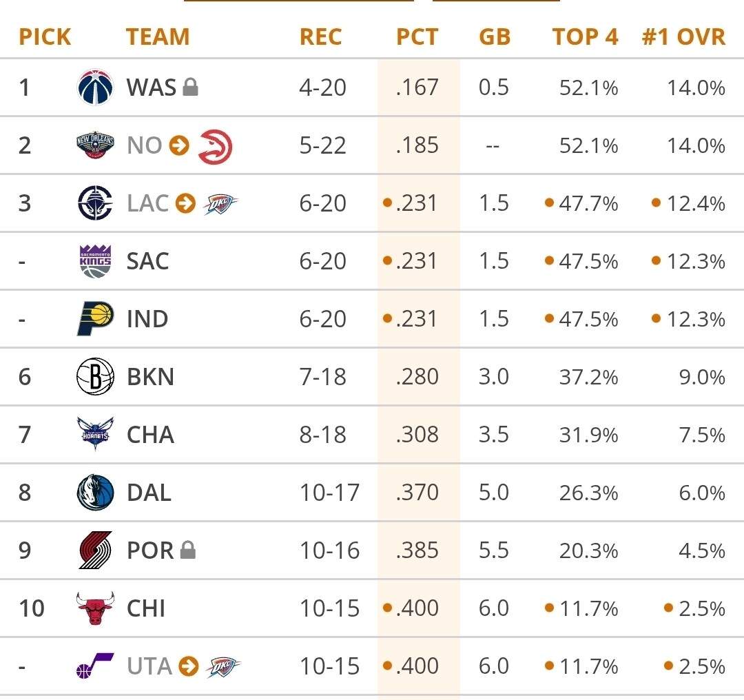Click the Utah Jazz logo
744x700 pixels.
[95, 666]
